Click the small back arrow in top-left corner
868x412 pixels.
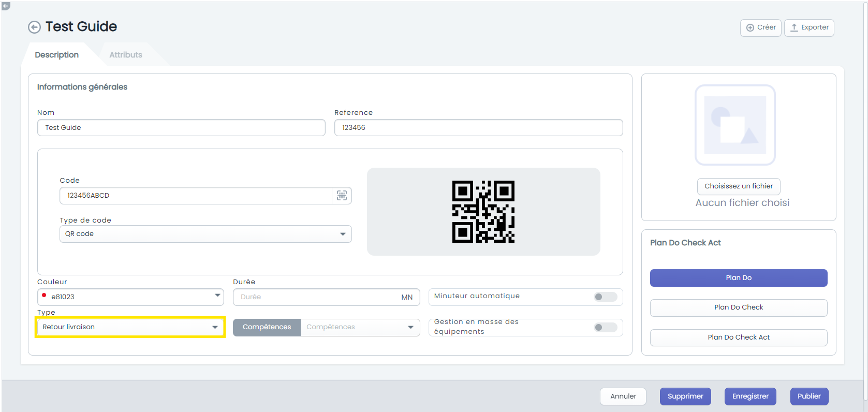coord(6,6)
